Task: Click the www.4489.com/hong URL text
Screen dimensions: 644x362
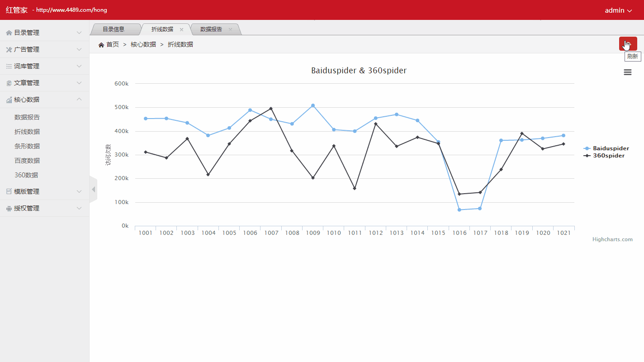Action: coord(71,10)
